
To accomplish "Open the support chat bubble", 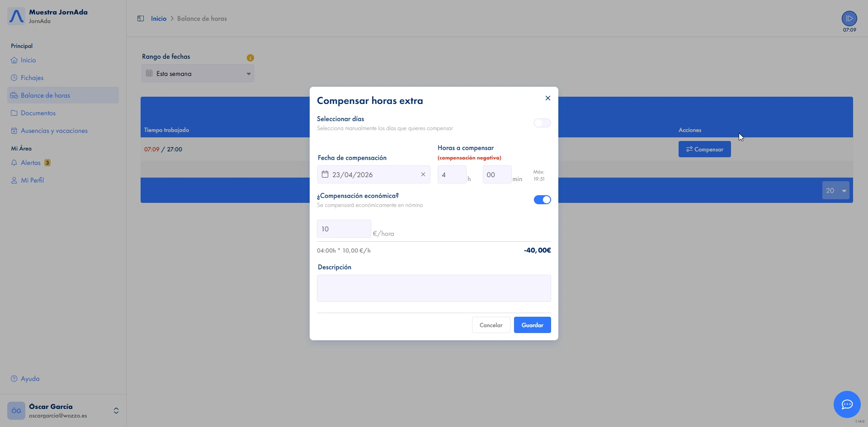I will pos(847,404).
